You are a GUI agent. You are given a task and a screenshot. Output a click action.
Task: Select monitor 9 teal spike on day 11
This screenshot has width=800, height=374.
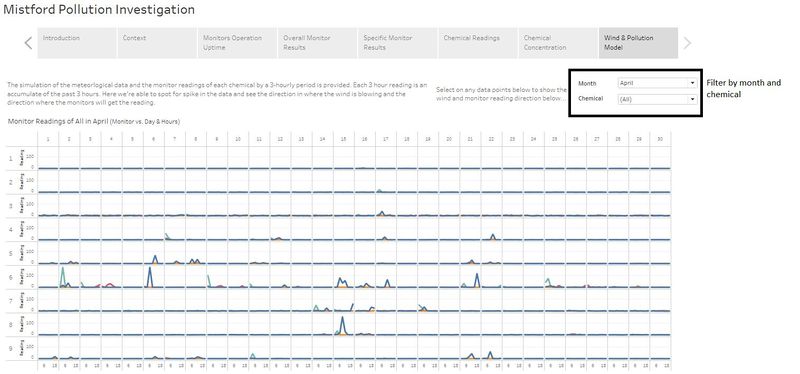253,355
